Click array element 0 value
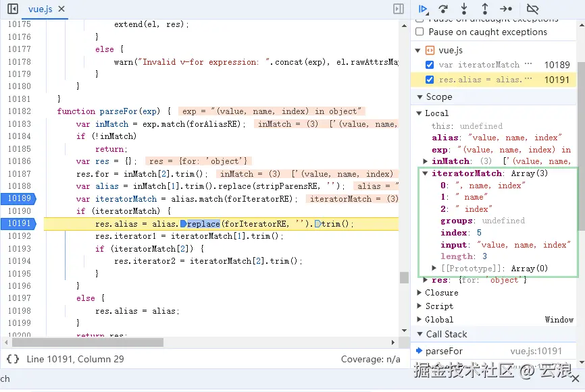Viewport: 585px width, 392px height. (x=490, y=185)
